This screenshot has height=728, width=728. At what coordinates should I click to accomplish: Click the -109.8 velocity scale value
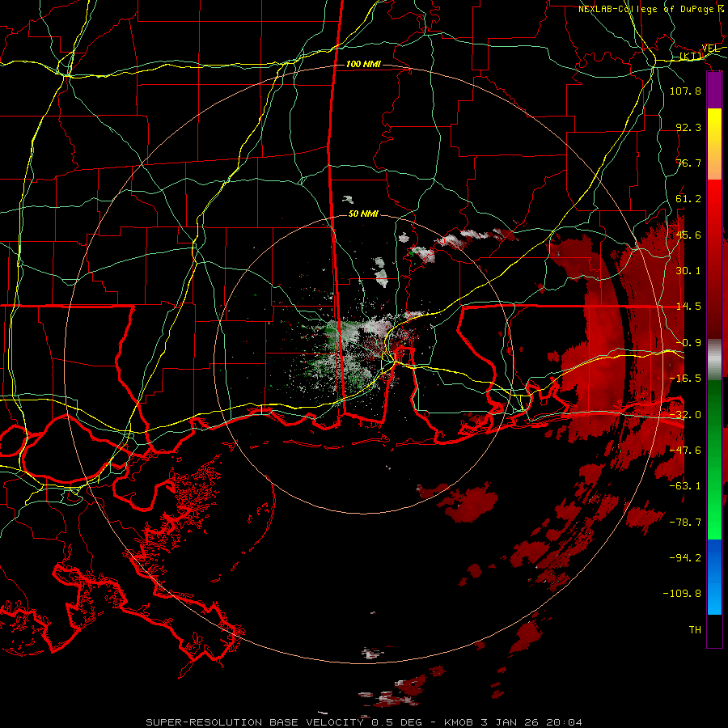coord(682,594)
